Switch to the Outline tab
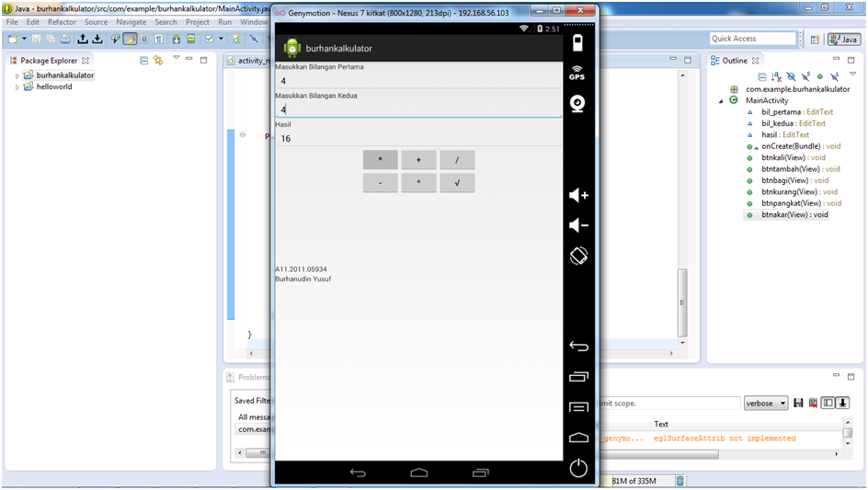The image size is (868, 490). coord(735,61)
